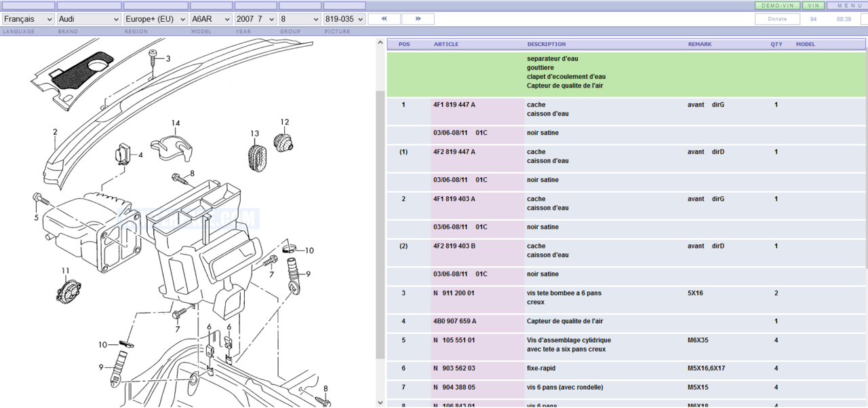The height and width of the screenshot is (408, 868).
Task: Open the MENU item in top bar
Action: click(x=845, y=5)
